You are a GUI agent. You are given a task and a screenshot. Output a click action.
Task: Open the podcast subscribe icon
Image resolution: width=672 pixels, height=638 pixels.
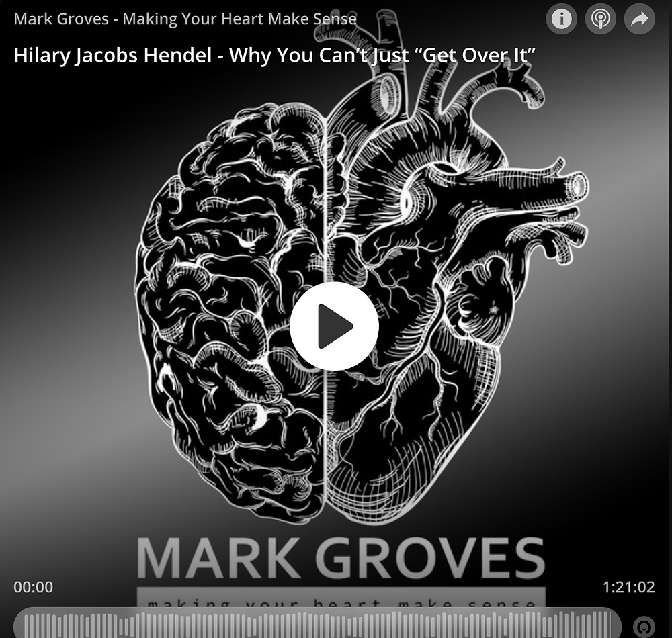point(600,19)
